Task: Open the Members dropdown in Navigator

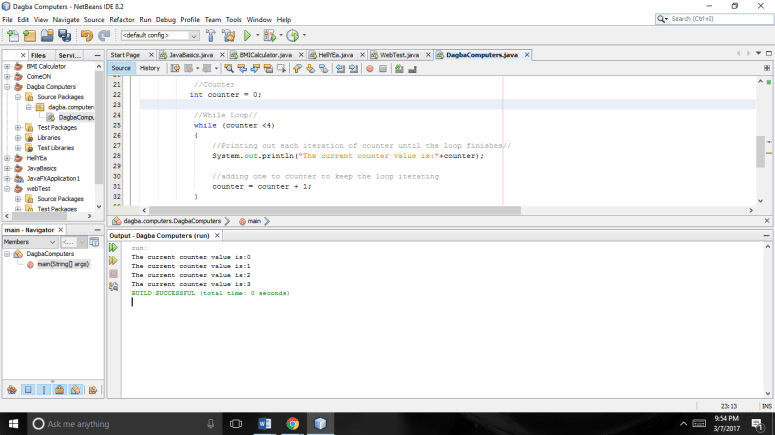Action: coord(30,242)
